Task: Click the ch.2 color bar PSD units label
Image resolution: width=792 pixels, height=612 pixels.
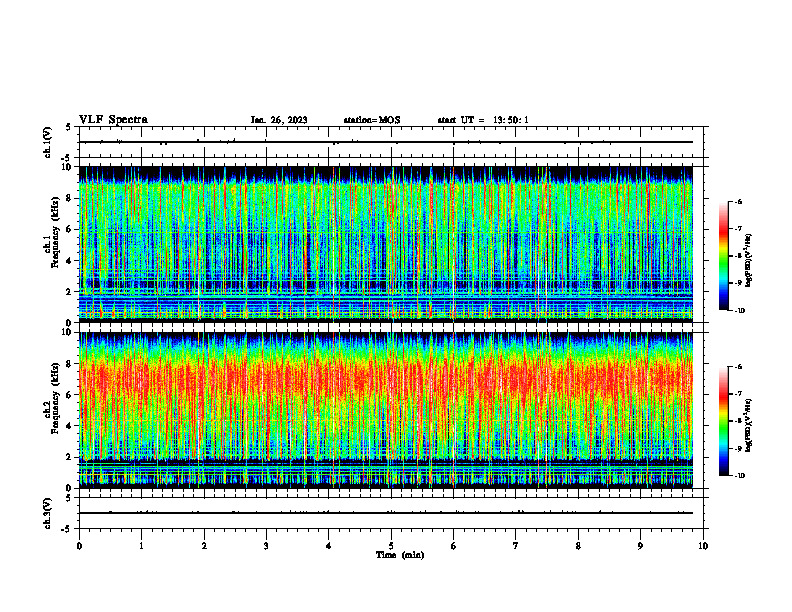Action: pyautogui.click(x=749, y=425)
